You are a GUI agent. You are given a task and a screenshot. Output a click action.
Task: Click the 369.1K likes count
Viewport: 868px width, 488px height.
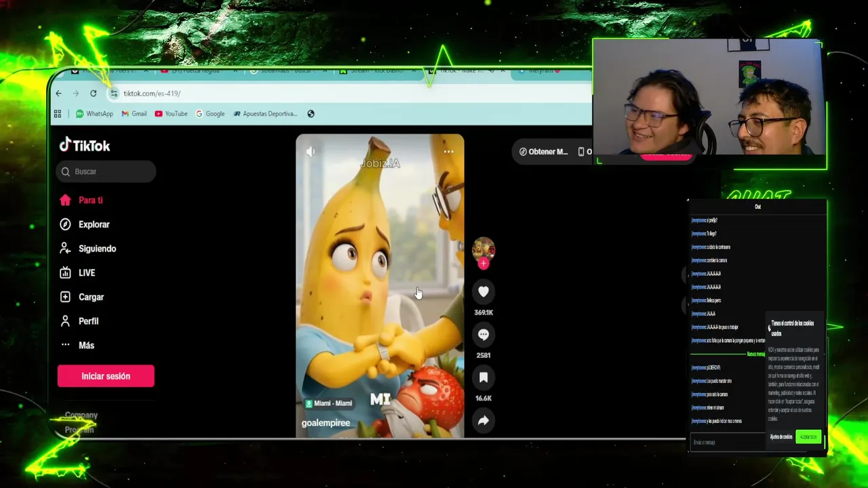tap(484, 312)
